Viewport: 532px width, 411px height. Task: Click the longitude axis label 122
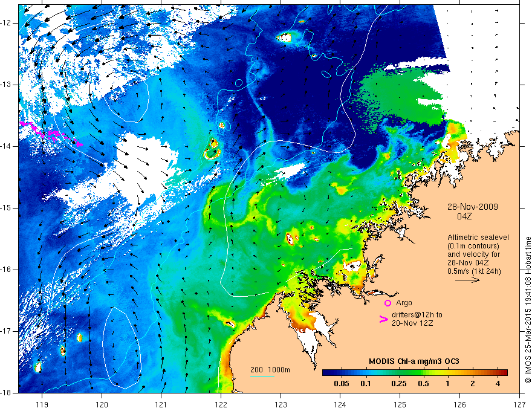[x=221, y=404]
